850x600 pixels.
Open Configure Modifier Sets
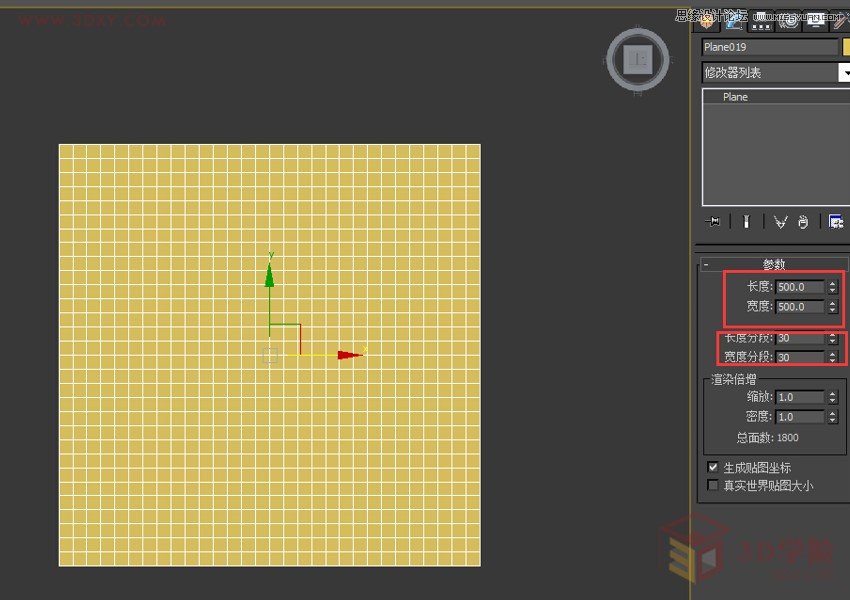click(836, 221)
